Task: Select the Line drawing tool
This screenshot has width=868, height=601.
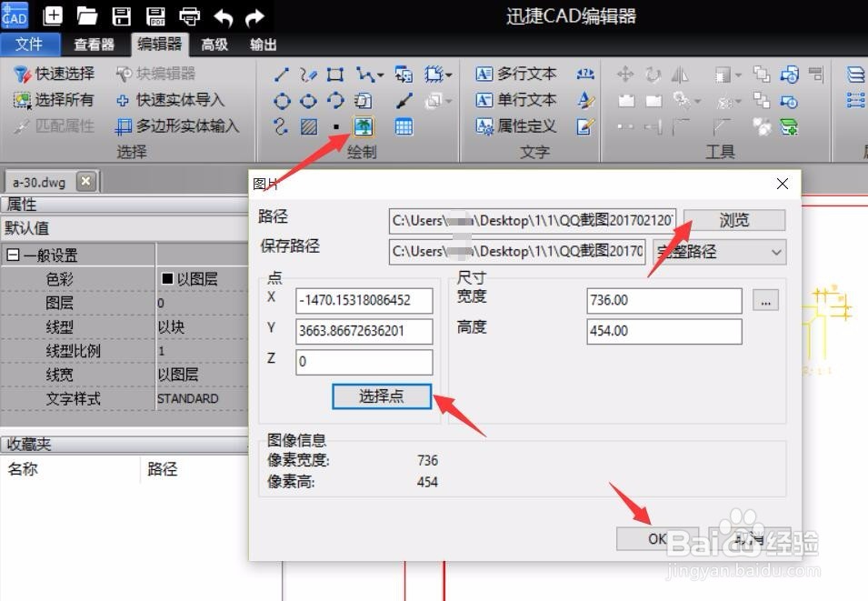Action: click(282, 75)
